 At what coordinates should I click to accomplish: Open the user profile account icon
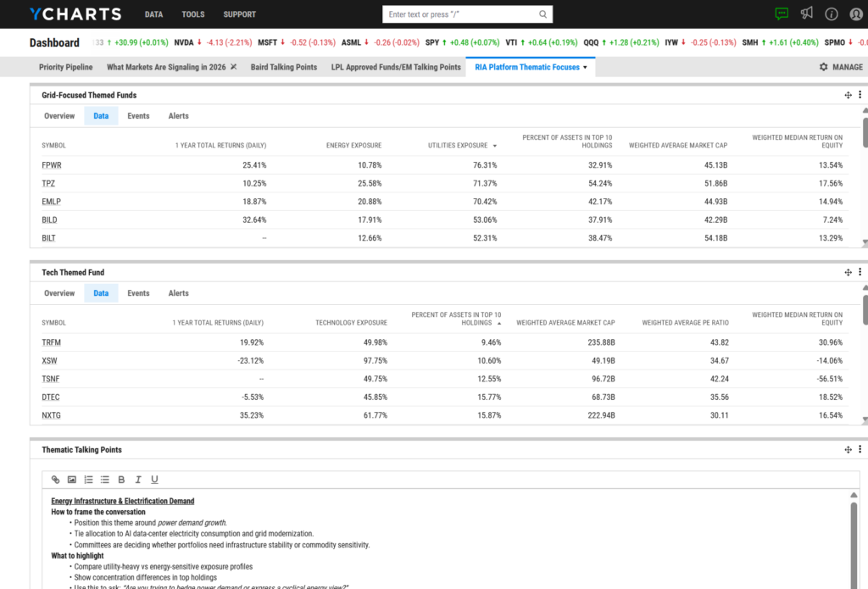click(855, 14)
